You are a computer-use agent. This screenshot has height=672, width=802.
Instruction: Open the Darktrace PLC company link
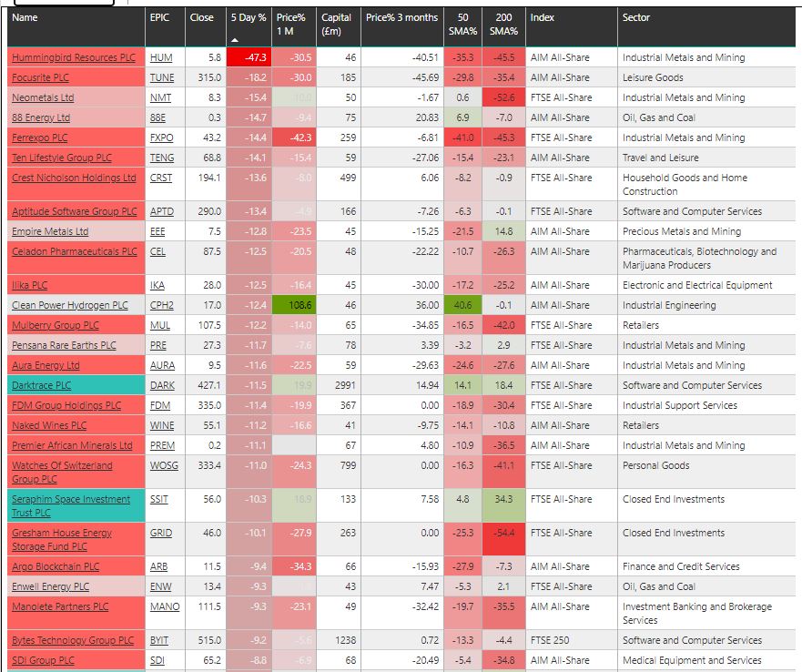coord(42,385)
